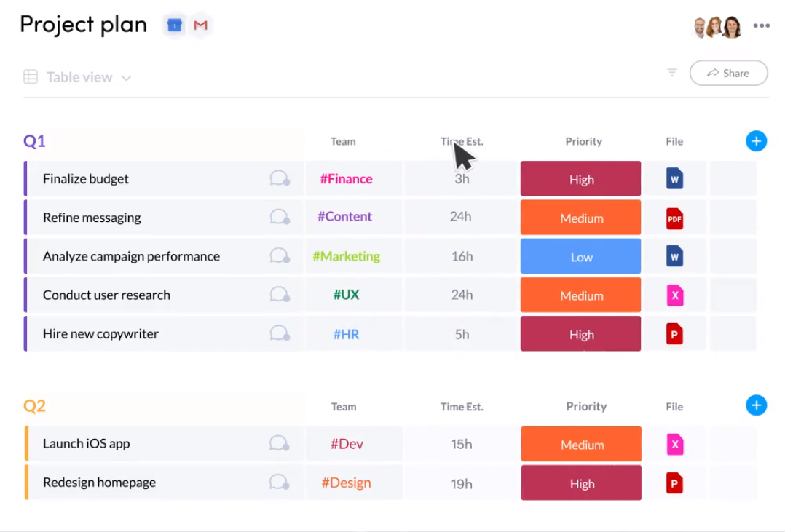Click the Q1 Priority column header
Screen dimensions: 785x532
[583, 141]
